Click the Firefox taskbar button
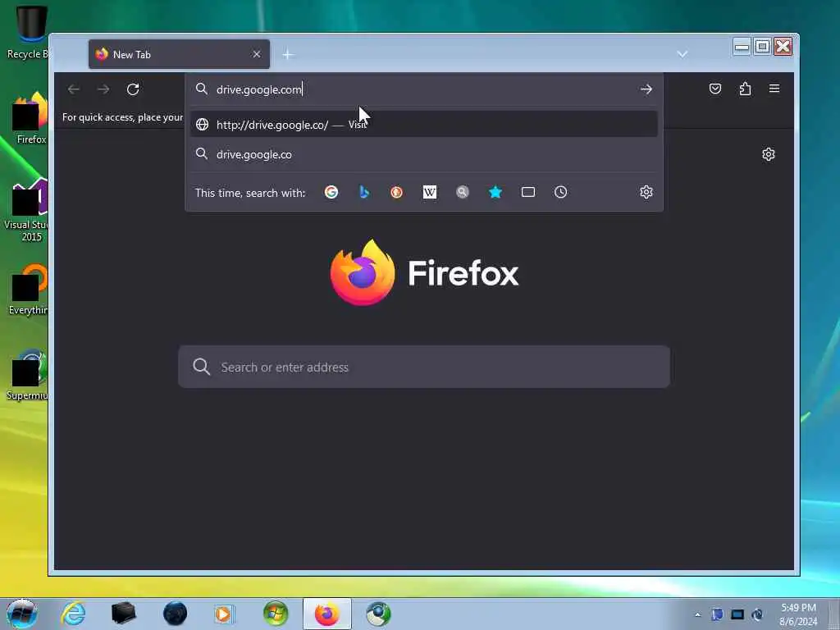The width and height of the screenshot is (840, 630). click(x=326, y=614)
